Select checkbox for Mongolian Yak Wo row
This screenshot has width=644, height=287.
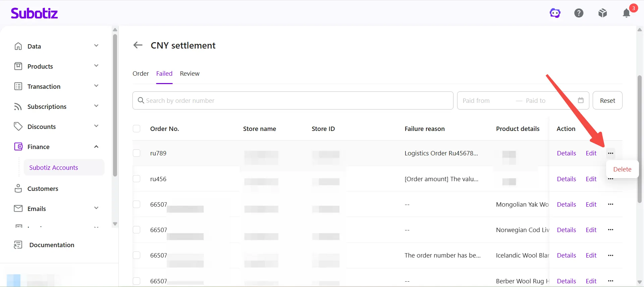(137, 204)
